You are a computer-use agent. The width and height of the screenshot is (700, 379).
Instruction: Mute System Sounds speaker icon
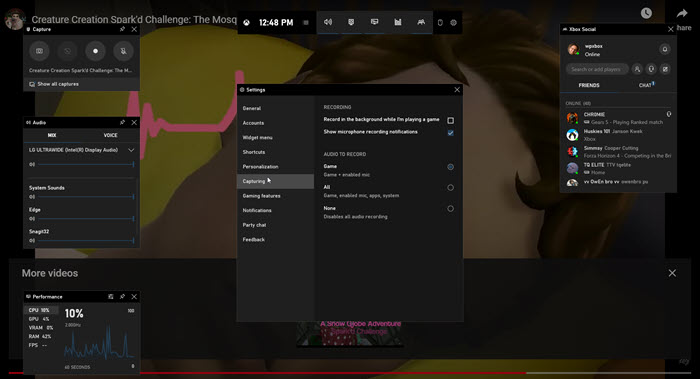[x=32, y=196]
